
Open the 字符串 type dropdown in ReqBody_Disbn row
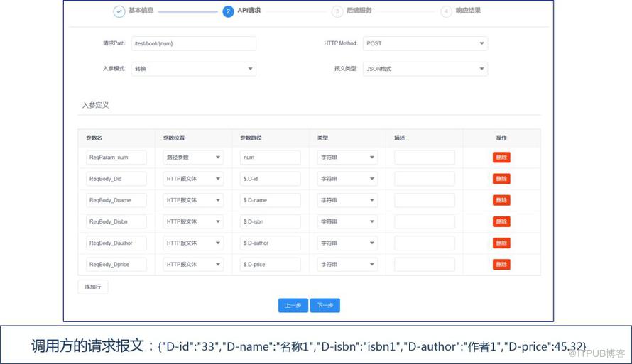coord(347,221)
